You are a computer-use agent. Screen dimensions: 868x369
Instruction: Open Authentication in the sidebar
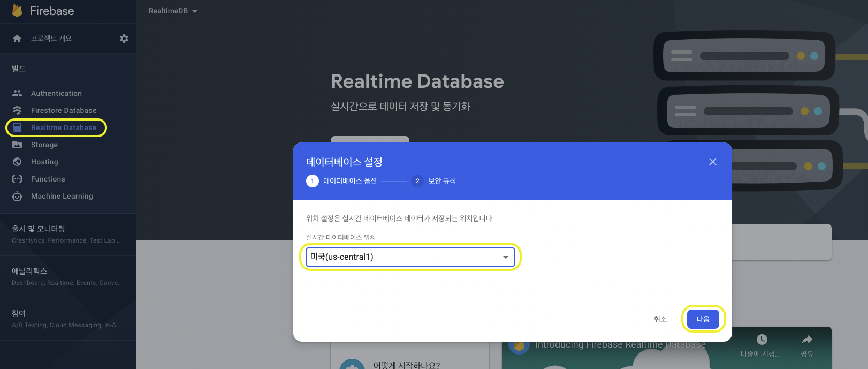56,93
